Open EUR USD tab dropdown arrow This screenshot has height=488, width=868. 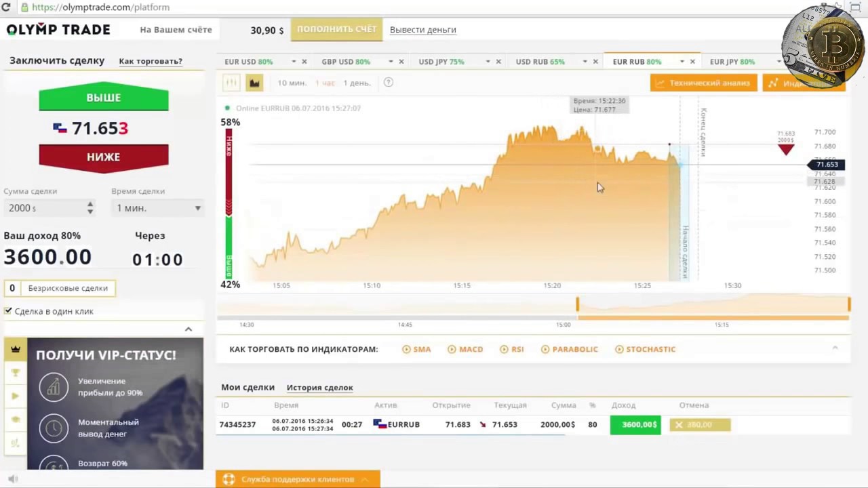coord(294,62)
